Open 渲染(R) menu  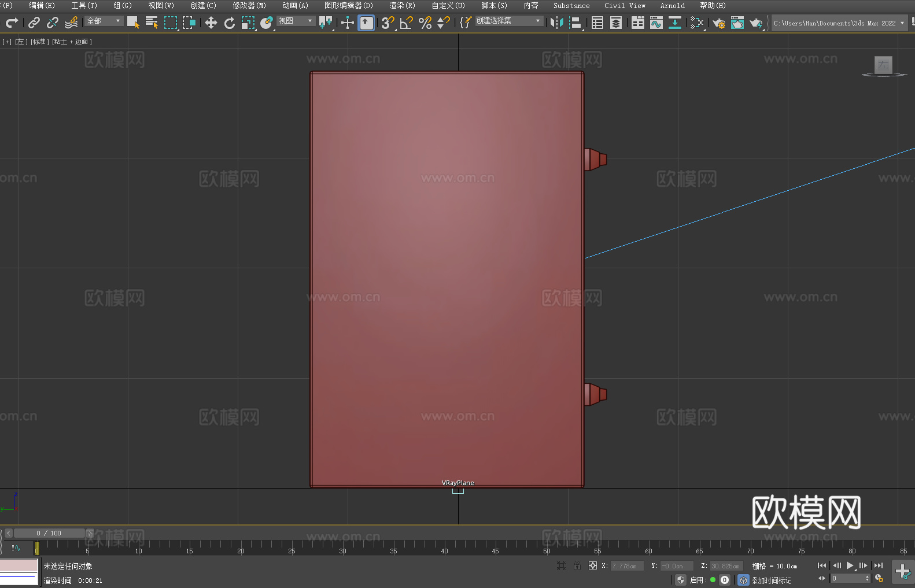pyautogui.click(x=402, y=5)
